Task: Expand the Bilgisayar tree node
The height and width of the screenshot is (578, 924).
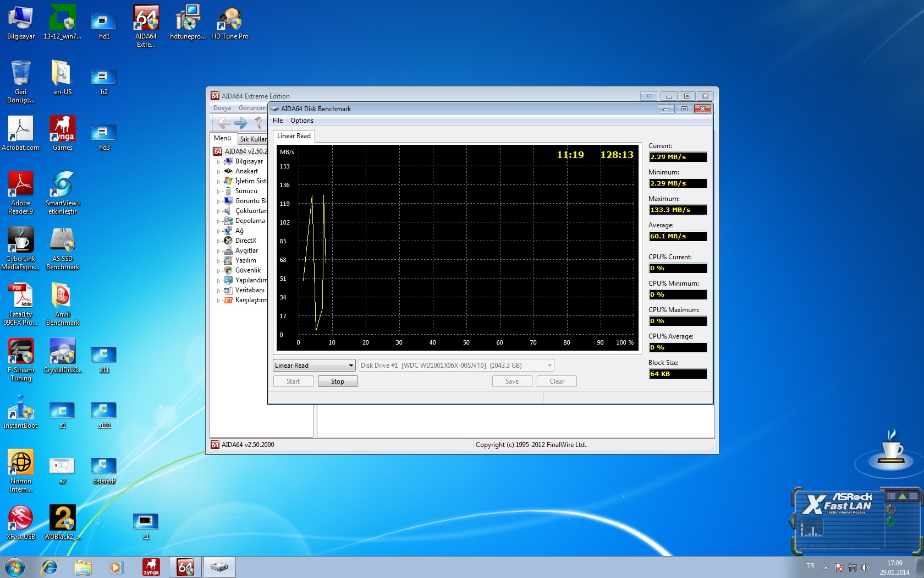Action: point(218,162)
